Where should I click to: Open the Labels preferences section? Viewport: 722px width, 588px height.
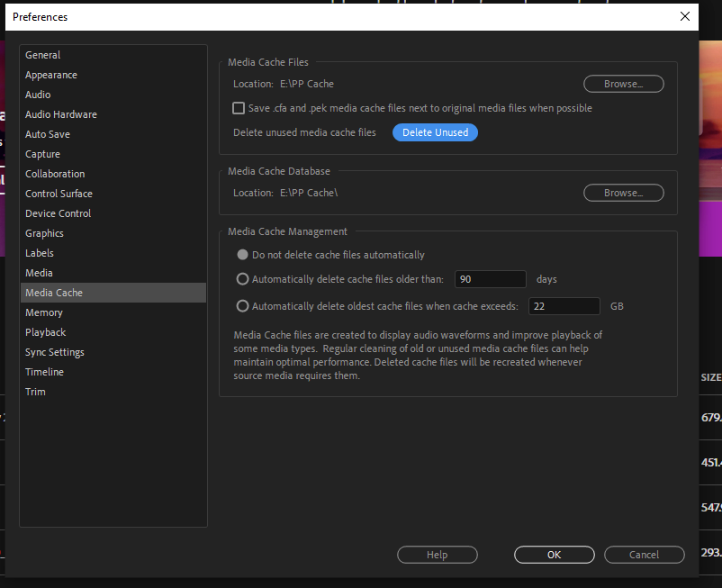pyautogui.click(x=39, y=253)
